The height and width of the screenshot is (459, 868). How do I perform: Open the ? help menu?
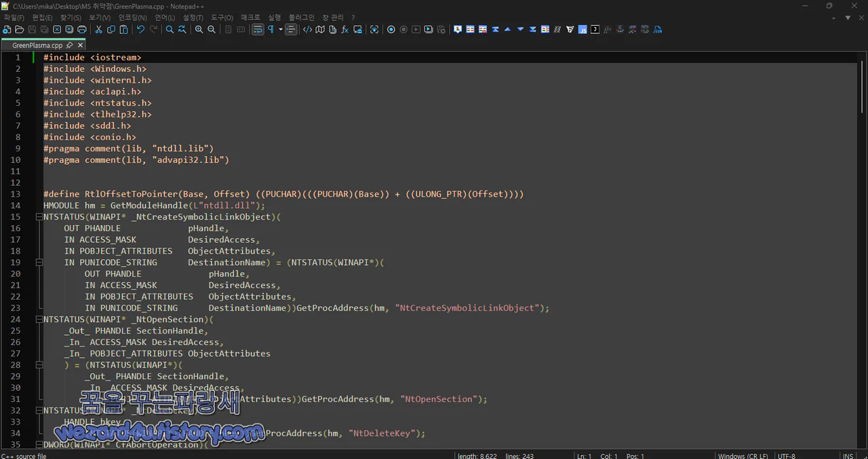pyautogui.click(x=353, y=18)
